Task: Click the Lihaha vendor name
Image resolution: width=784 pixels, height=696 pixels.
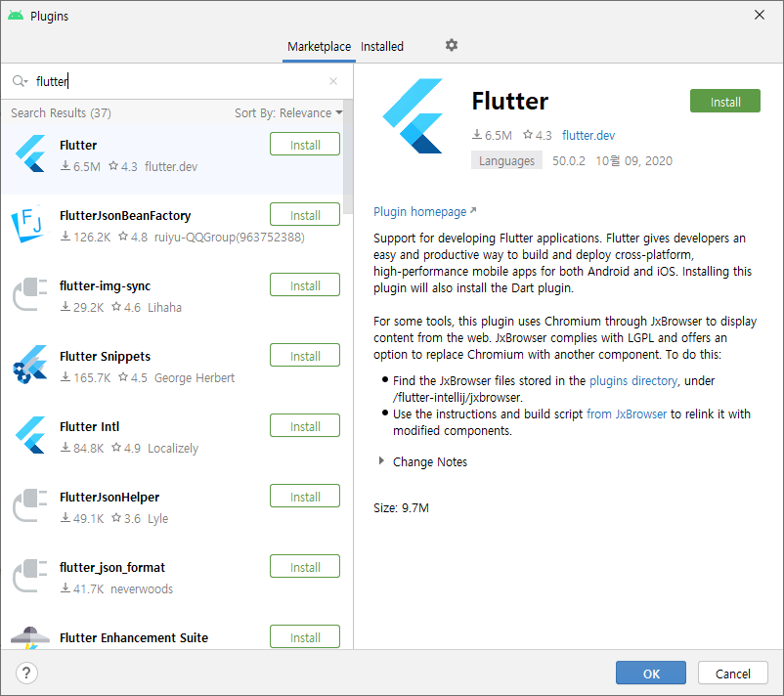Action: (x=164, y=308)
